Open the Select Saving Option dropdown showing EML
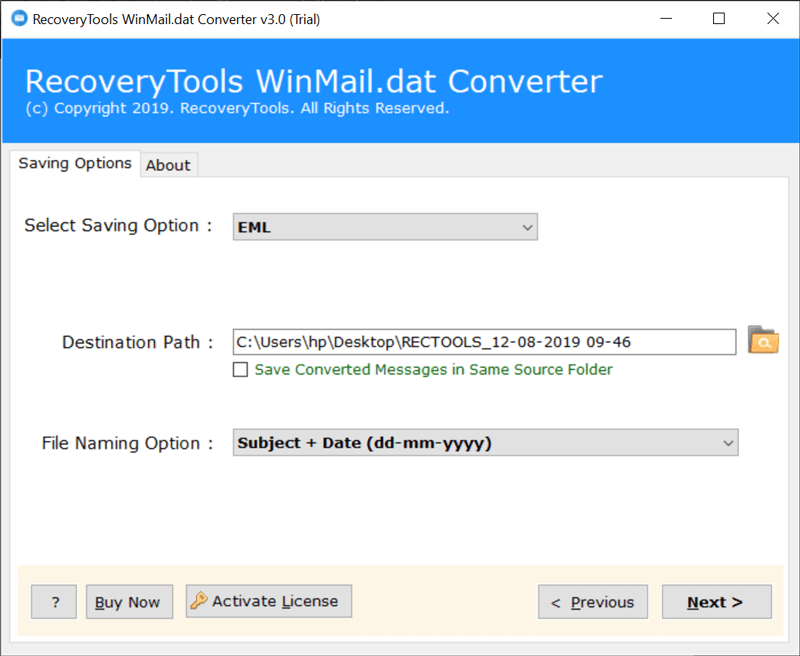 (385, 227)
